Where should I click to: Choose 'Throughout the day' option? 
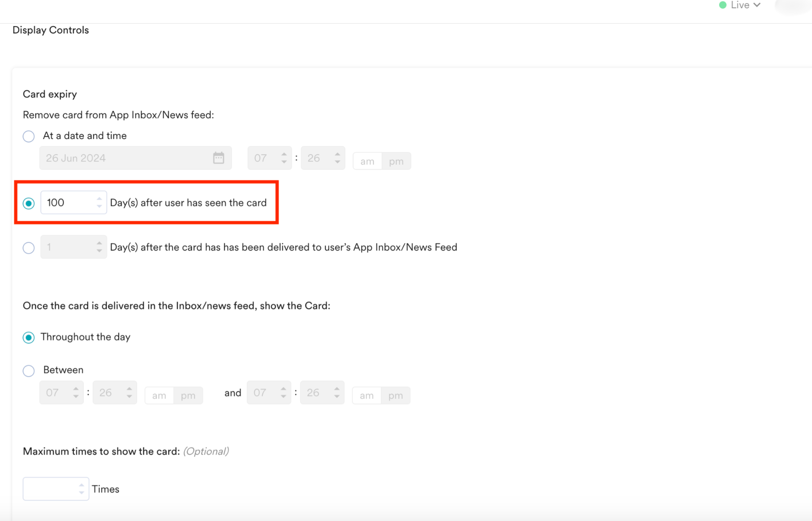pyautogui.click(x=29, y=337)
